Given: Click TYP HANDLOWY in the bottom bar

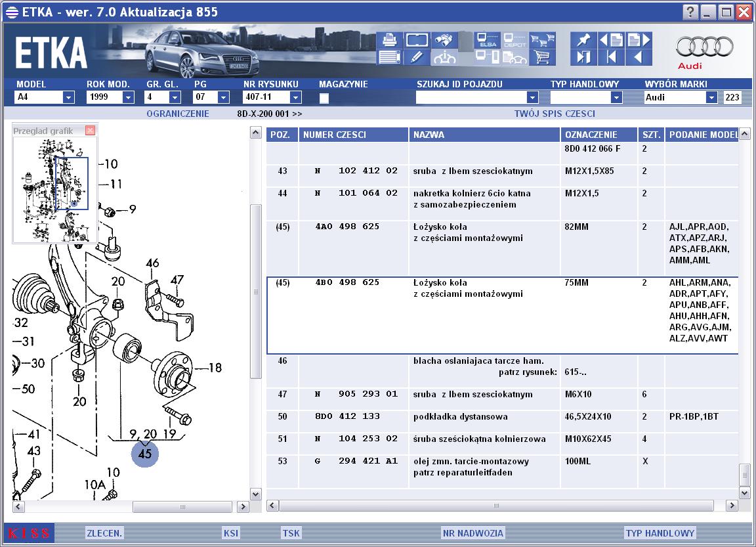Looking at the screenshot, I should [x=660, y=533].
